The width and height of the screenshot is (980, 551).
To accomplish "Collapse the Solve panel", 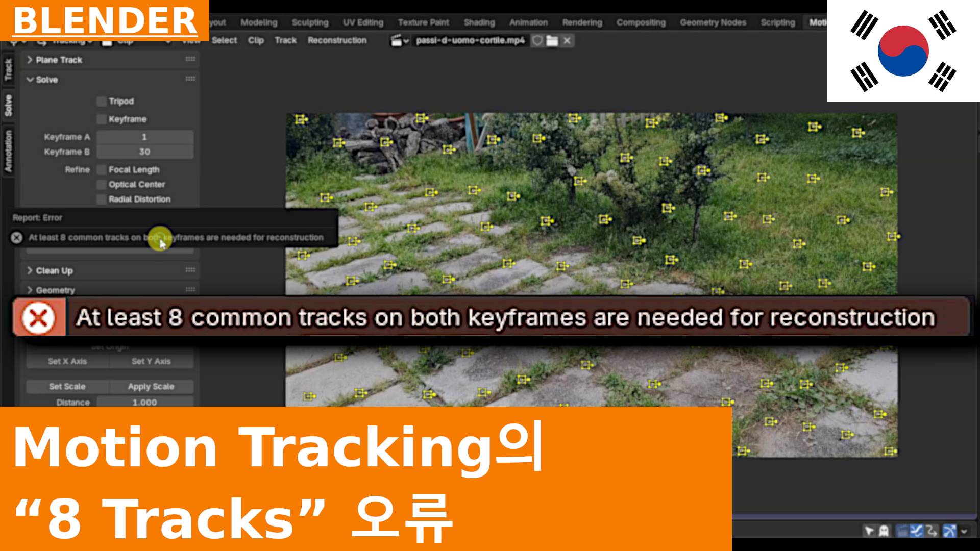I will (x=30, y=80).
